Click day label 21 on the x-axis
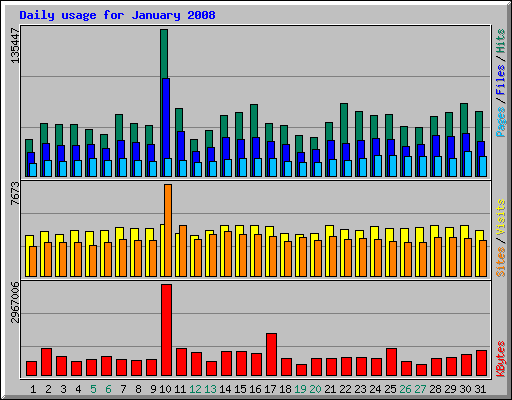 point(330,389)
